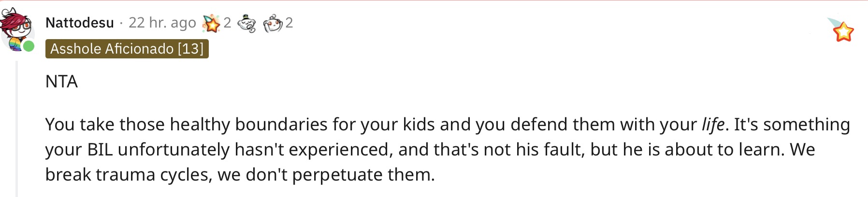This screenshot has width=868, height=197.
Task: Click the top-hat Snoo award icon
Action: tap(247, 23)
